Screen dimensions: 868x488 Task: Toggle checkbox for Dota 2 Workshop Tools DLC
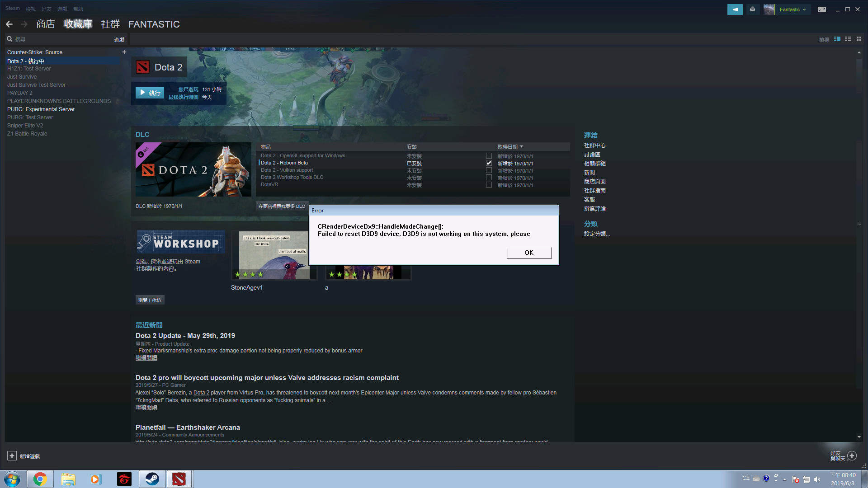[x=489, y=178]
